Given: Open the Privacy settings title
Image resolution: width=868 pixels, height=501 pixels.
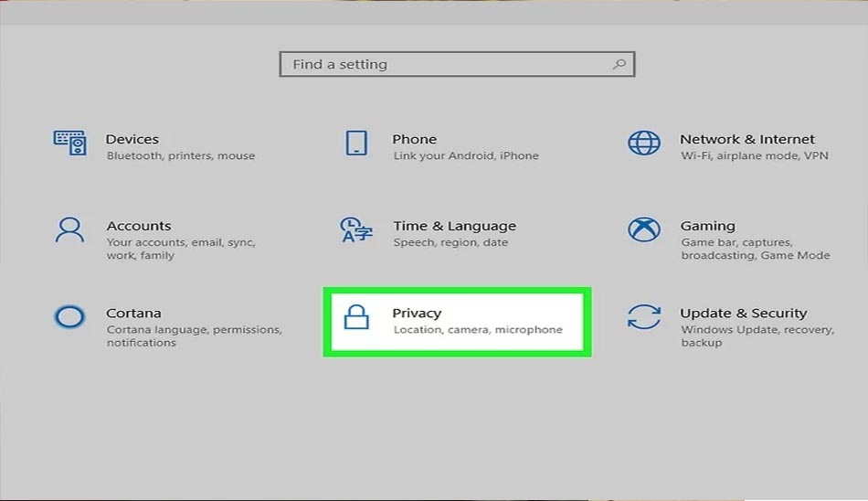Looking at the screenshot, I should (x=417, y=313).
